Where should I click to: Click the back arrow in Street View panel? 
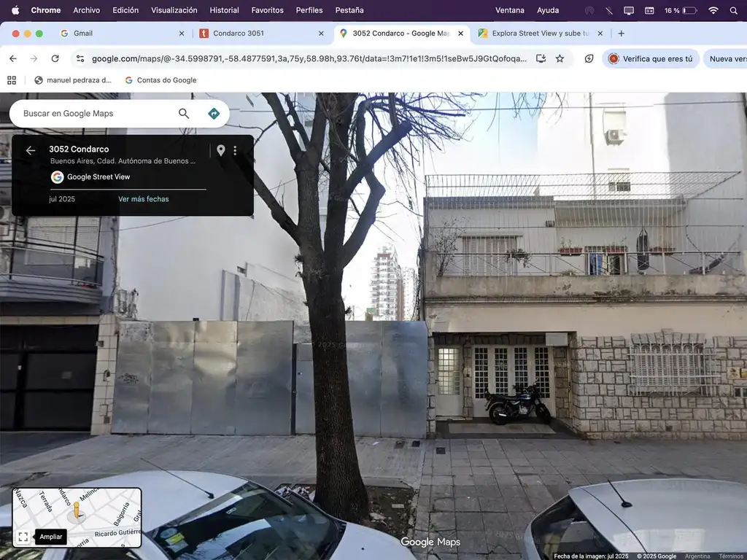[30, 150]
